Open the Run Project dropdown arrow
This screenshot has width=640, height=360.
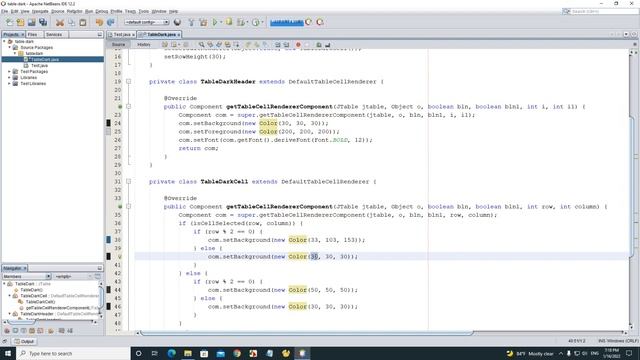click(221, 22)
